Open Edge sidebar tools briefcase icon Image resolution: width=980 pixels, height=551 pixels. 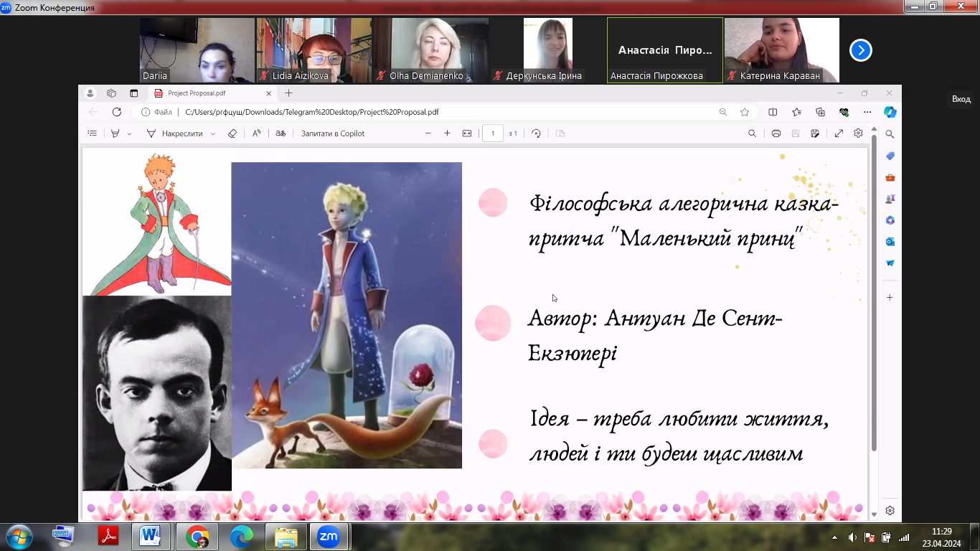pyautogui.click(x=890, y=177)
